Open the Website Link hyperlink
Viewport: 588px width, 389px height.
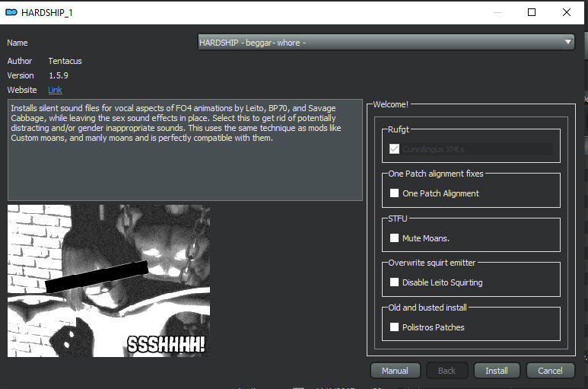point(55,90)
